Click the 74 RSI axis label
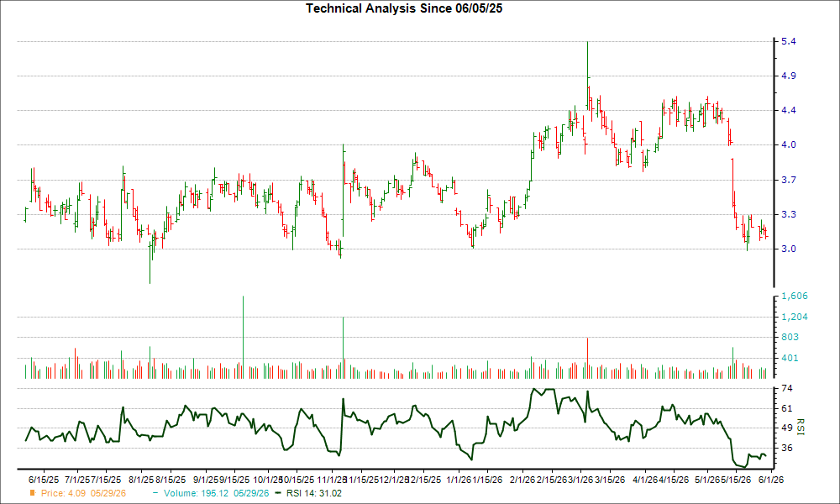Image resolution: width=840 pixels, height=504 pixels. point(787,388)
